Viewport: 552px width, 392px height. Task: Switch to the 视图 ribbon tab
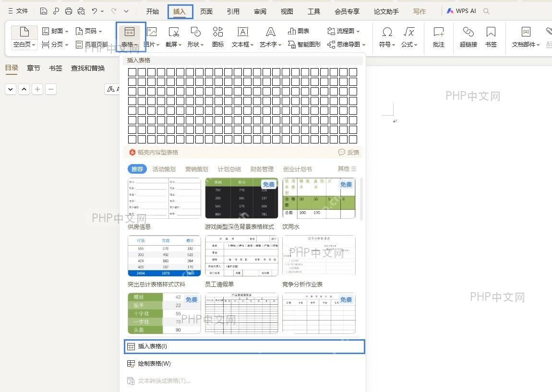(x=287, y=11)
